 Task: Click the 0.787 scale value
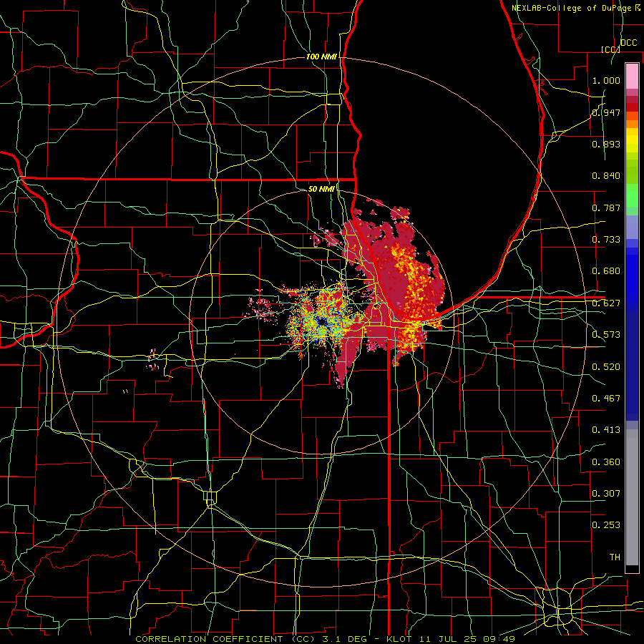coord(606,208)
